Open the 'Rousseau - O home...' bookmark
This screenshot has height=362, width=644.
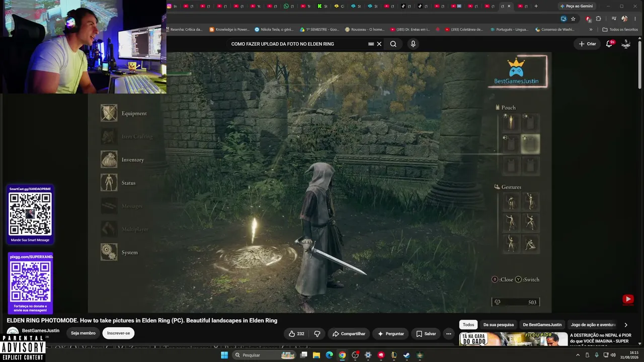pos(365,30)
